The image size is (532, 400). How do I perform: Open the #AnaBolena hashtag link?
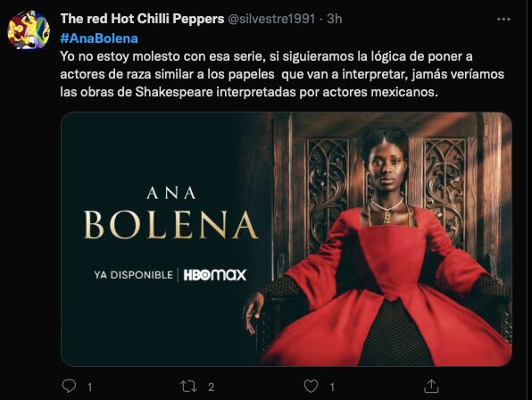tap(99, 38)
